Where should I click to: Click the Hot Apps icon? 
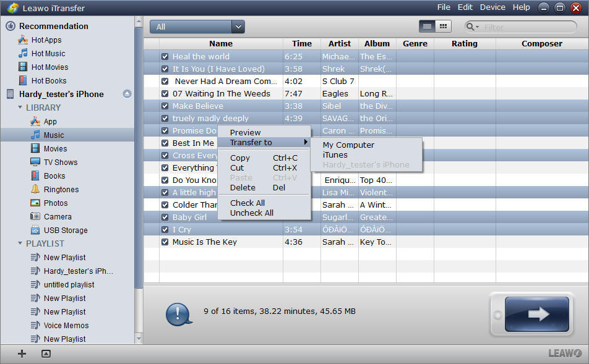(23, 40)
